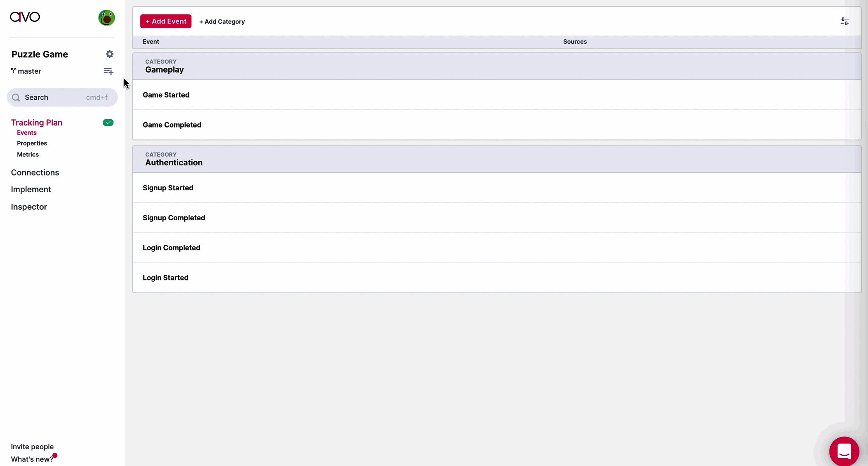Open the customize columns icon
This screenshot has height=466, width=868.
coord(845,21)
